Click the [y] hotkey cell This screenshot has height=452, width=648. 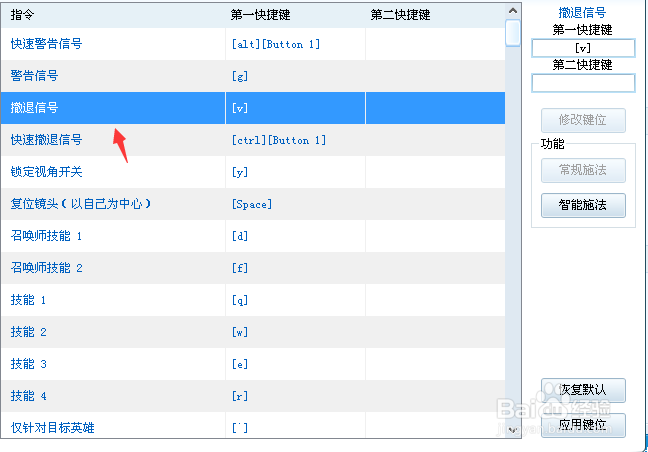coord(295,172)
